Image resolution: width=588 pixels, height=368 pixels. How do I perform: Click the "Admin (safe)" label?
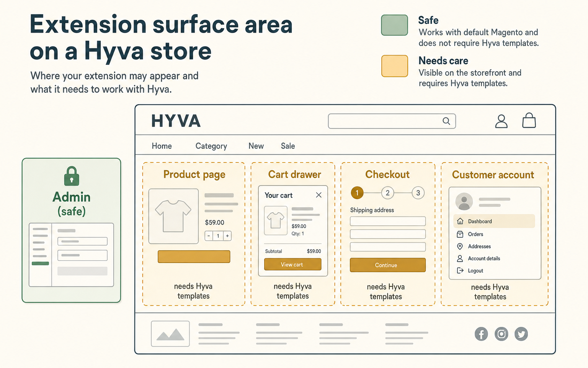[72, 204]
